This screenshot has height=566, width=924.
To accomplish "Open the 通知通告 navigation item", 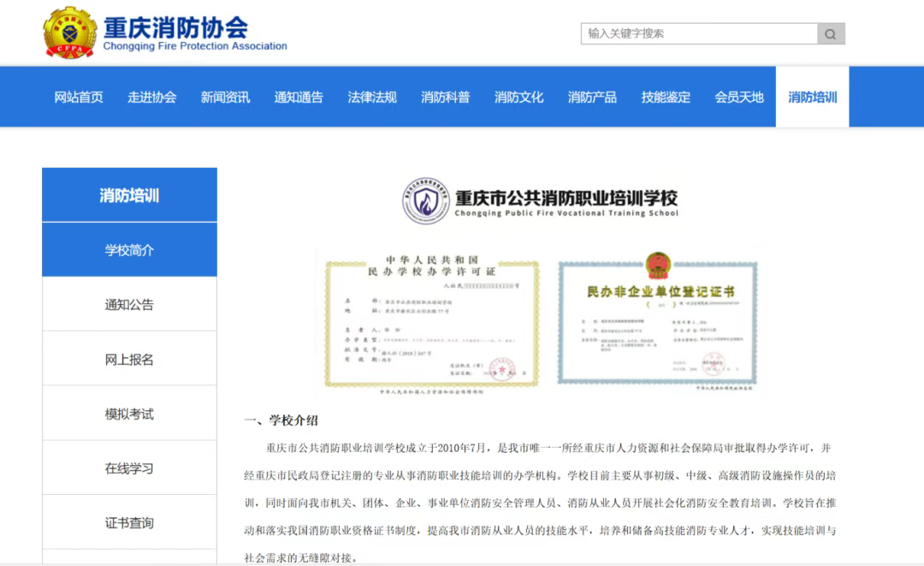I will [299, 97].
